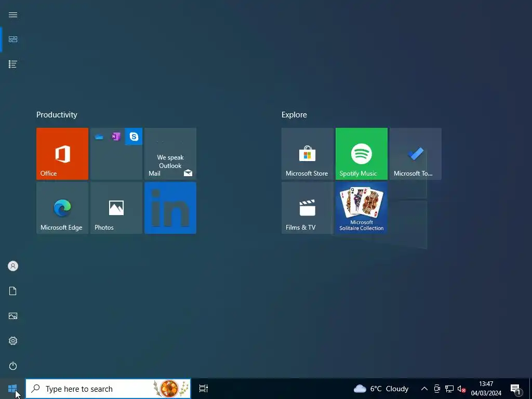
Task: Open Task View on the taskbar
Action: [204, 389]
